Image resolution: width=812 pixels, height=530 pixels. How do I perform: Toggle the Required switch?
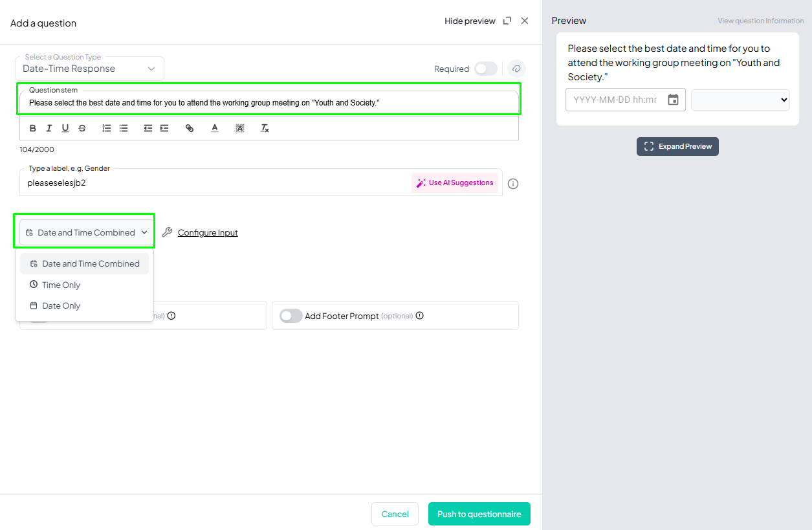pos(486,69)
